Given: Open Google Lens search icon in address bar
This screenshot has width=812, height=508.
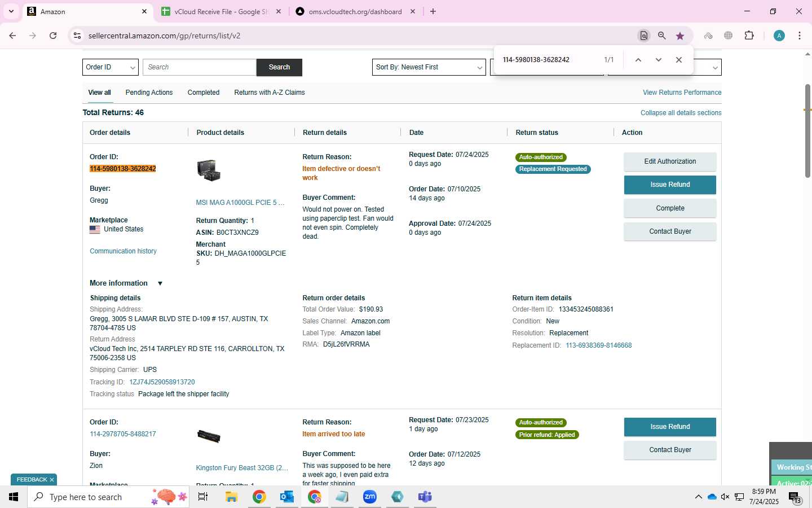Looking at the screenshot, I should coord(643,36).
